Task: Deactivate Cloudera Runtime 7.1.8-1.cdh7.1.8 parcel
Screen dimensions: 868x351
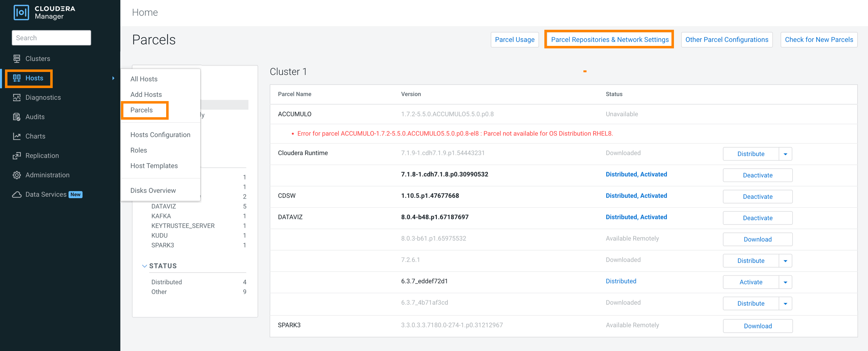Action: [757, 175]
